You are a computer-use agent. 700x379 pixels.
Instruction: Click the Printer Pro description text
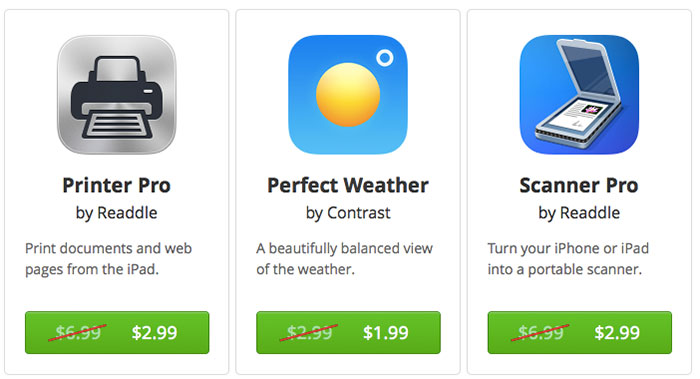[108, 259]
